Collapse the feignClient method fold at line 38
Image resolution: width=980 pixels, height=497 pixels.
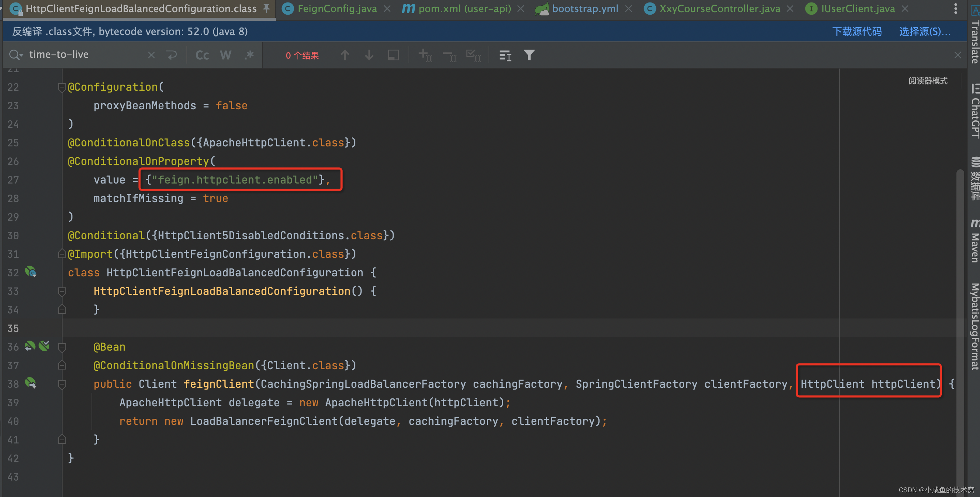[62, 384]
